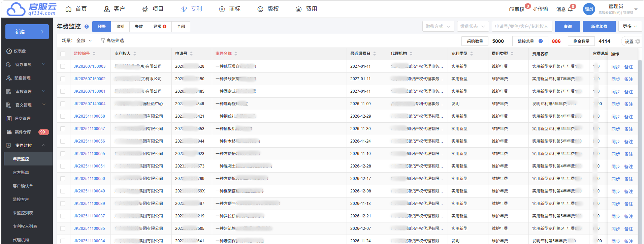Click 备注 for row JK202607140004
Screen dimensions: 644x244
(x=628, y=104)
